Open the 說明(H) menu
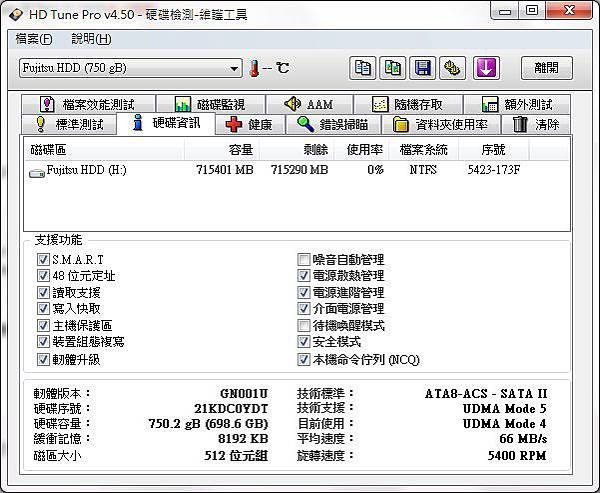This screenshot has height=493, width=600. 91,39
